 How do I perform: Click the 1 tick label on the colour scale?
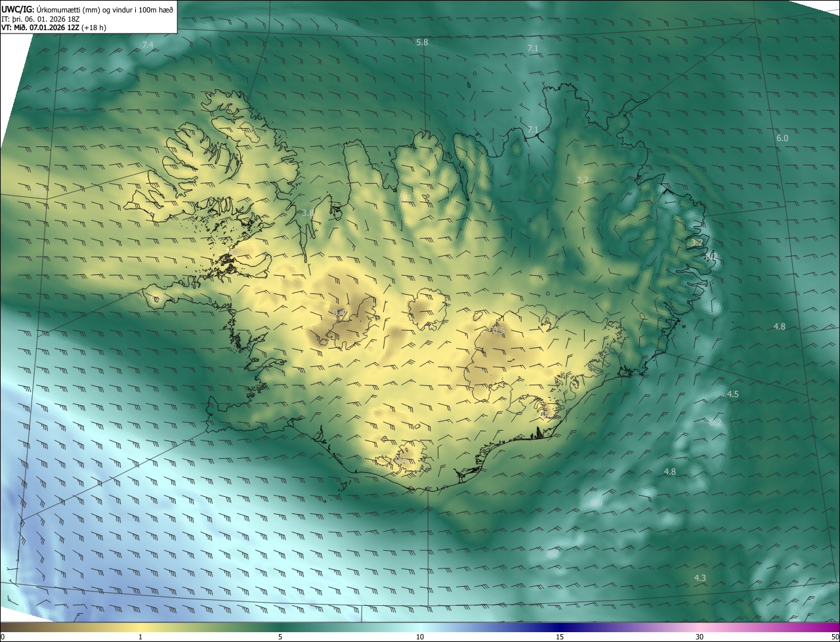pyautogui.click(x=140, y=637)
